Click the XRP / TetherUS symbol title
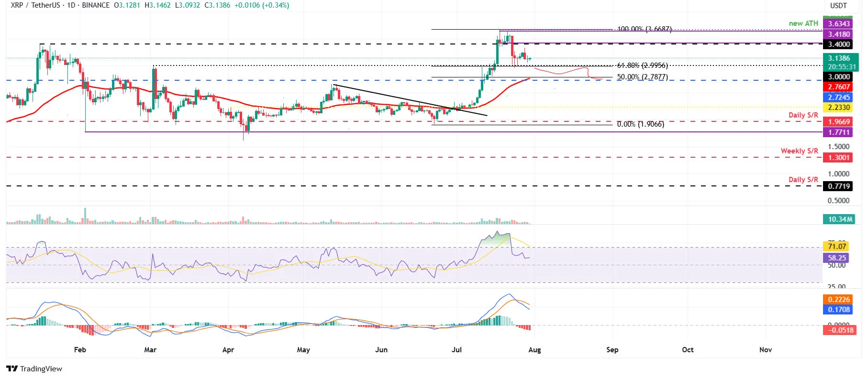This screenshot has width=868, height=379. pos(36,5)
